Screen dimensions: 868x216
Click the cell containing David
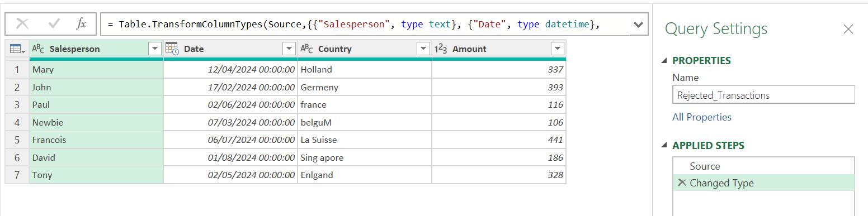(x=96, y=157)
